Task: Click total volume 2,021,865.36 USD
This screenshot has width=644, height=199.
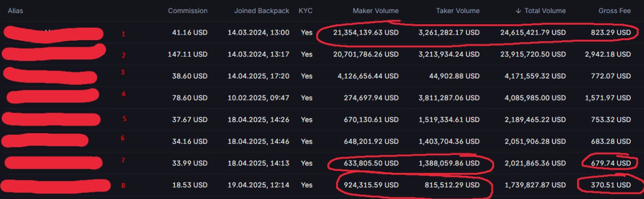Action: click(535, 163)
